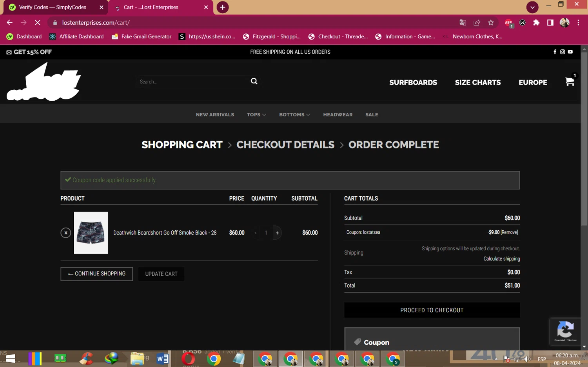The height and width of the screenshot is (367, 588).
Task: Open the Fitzgerald - Shoppi bookmark
Action: tap(272, 36)
